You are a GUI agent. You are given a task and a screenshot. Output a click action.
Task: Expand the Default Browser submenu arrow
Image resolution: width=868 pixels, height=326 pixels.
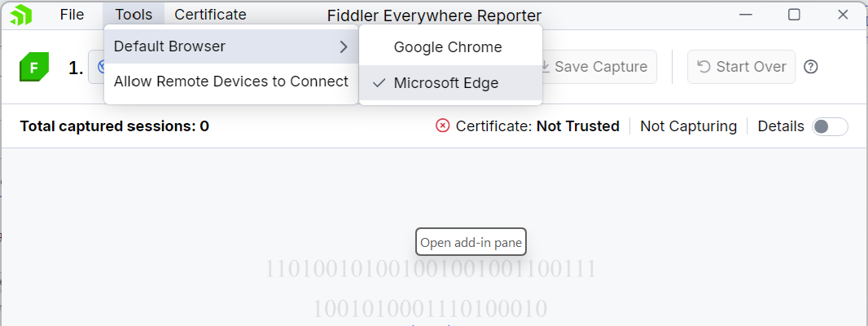tap(344, 47)
